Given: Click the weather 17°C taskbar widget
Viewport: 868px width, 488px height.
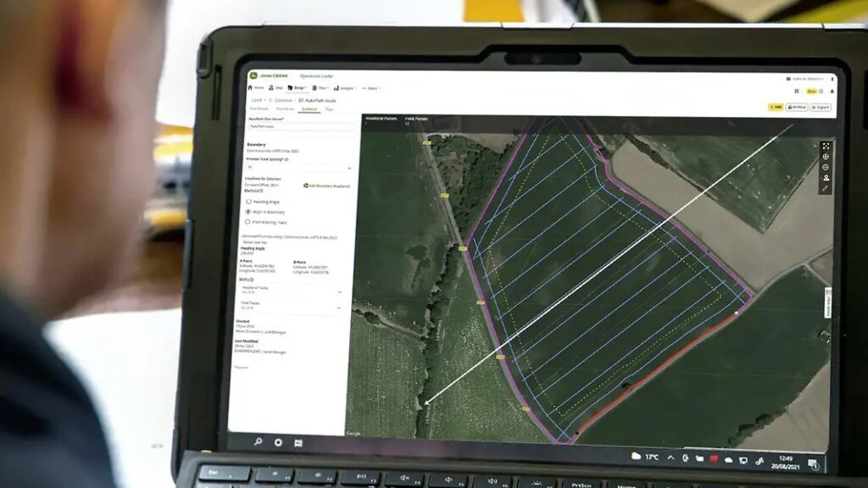Looking at the screenshot, I should [645, 457].
